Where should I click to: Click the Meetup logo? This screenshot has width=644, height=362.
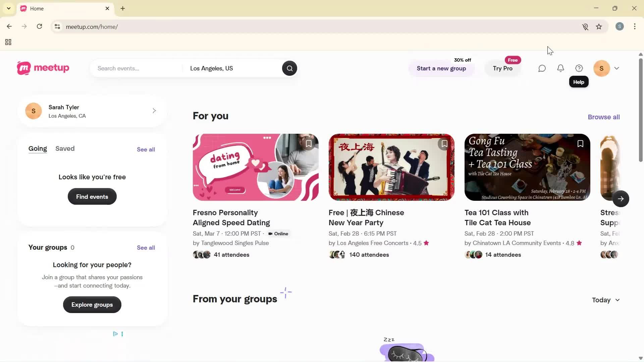(x=43, y=68)
